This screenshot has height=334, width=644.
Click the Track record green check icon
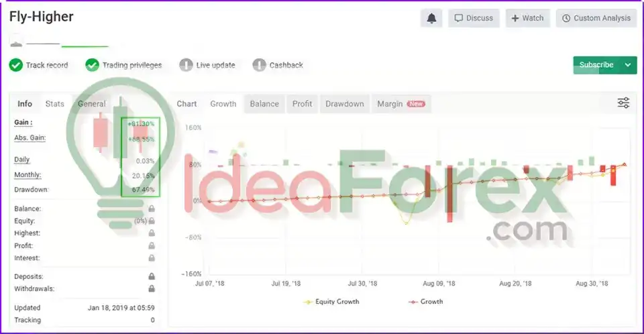pos(16,65)
